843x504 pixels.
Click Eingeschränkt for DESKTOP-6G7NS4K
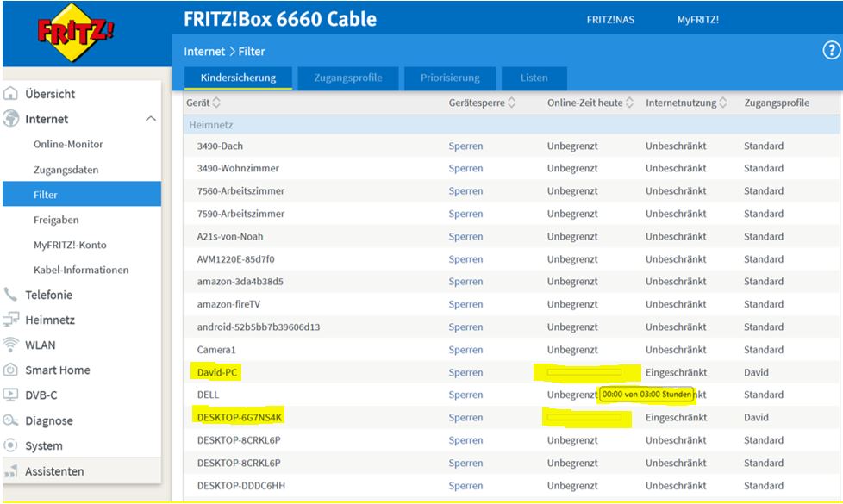click(676, 418)
